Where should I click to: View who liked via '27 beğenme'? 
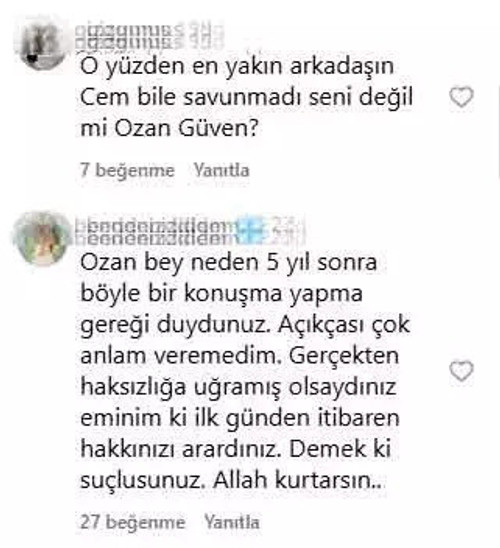[x=132, y=522]
